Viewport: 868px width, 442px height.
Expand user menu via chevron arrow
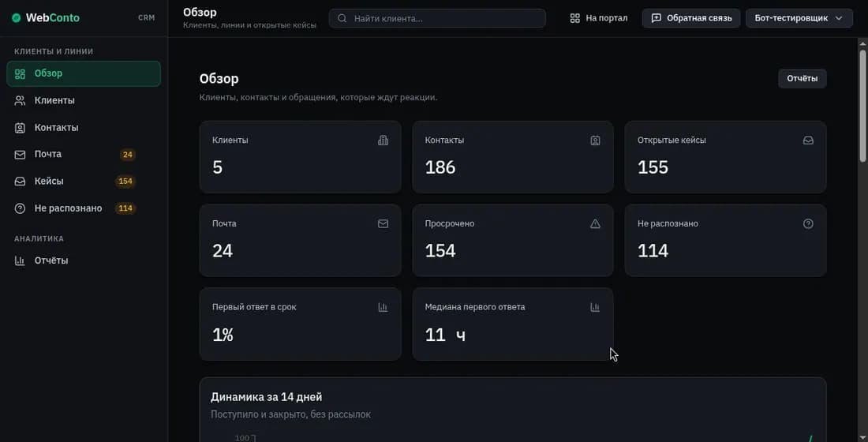tap(839, 18)
